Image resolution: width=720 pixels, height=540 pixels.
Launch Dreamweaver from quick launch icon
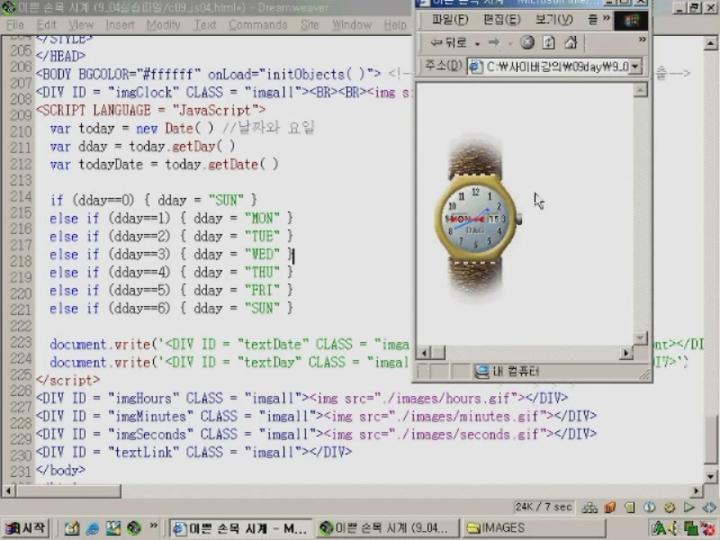click(x=134, y=529)
